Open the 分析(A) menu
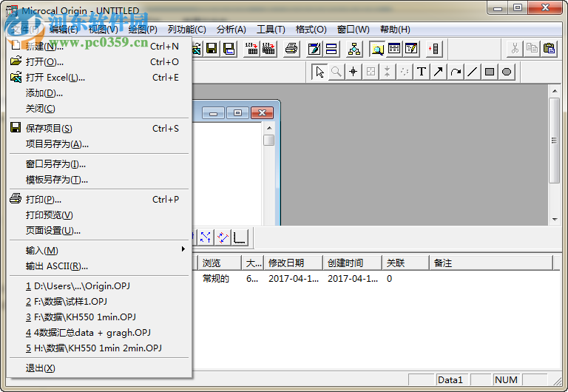568x392 pixels. click(231, 30)
